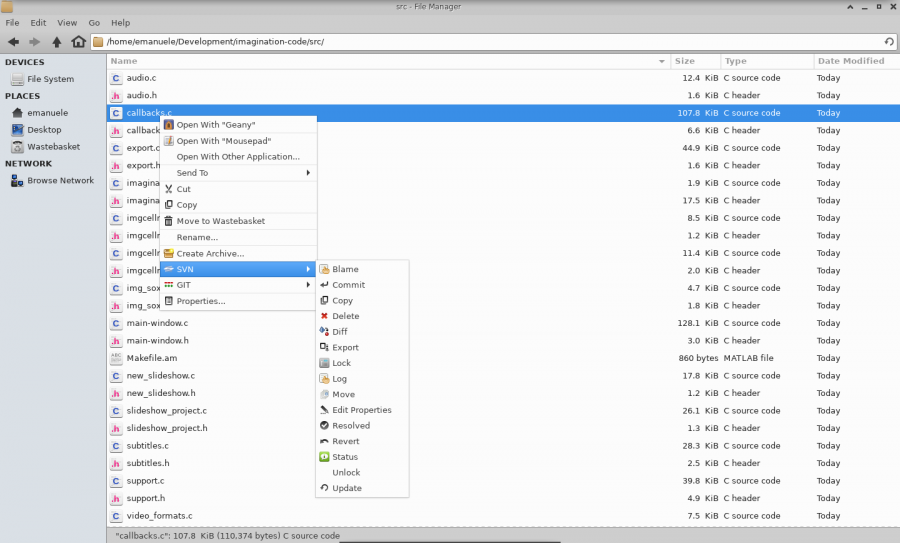This screenshot has height=543, width=900.
Task: Select Copy in the context menu
Action: (239, 205)
